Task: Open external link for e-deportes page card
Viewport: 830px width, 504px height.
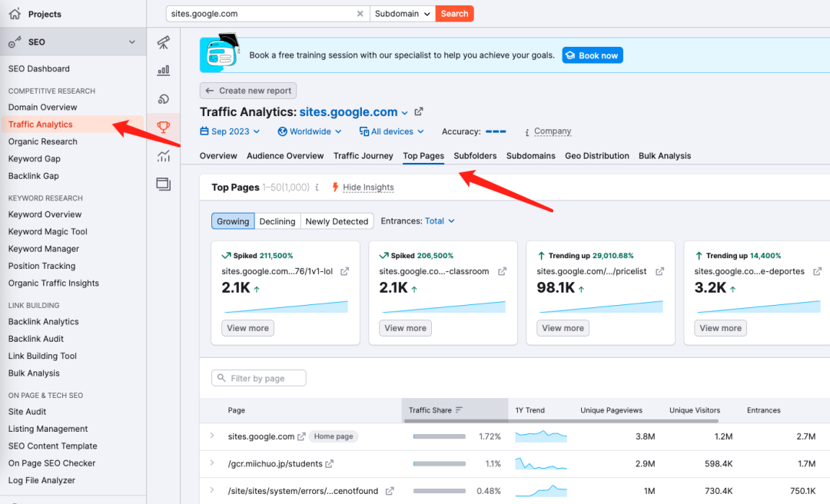Action: (817, 271)
